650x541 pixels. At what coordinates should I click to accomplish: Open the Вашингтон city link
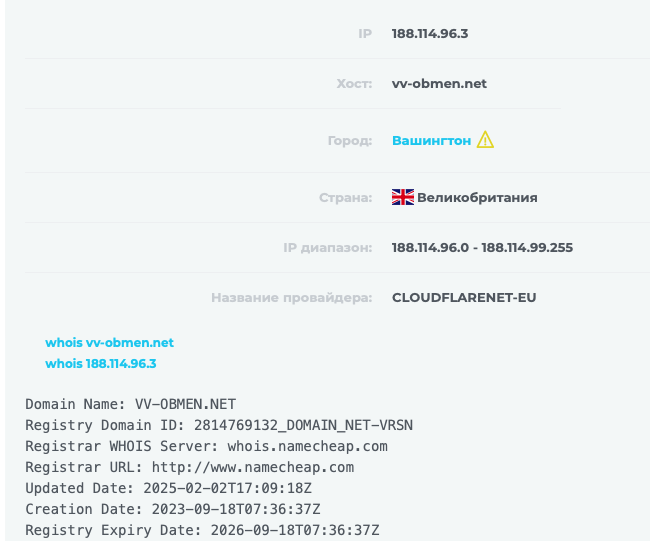pyautogui.click(x=432, y=141)
